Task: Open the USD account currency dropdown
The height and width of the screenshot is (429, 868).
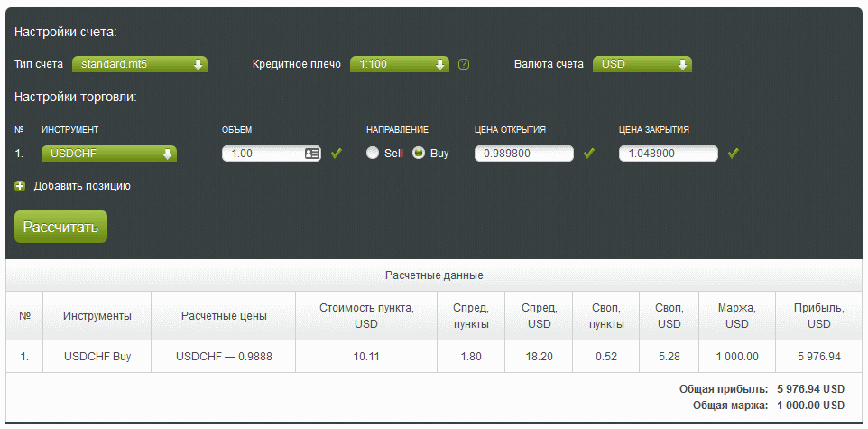Action: (x=642, y=64)
